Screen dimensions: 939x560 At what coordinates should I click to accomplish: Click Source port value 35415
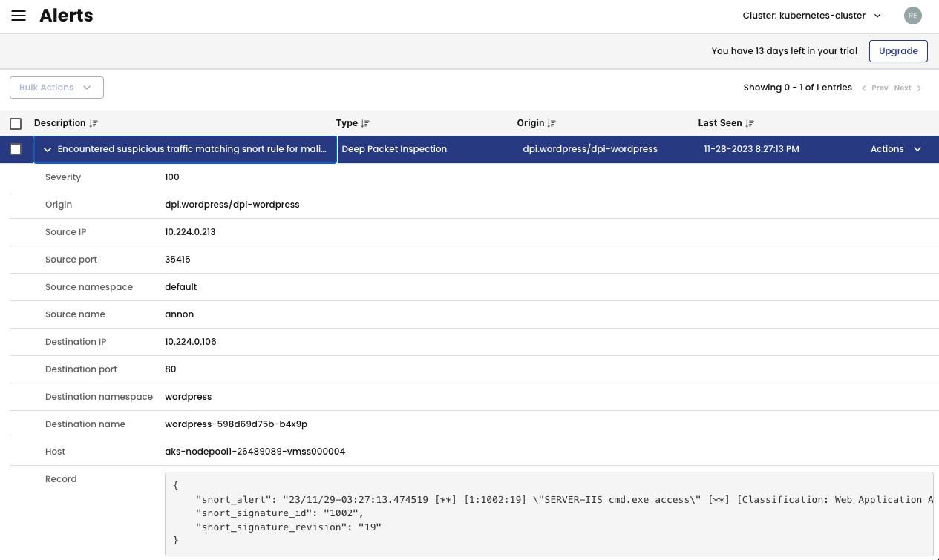pyautogui.click(x=177, y=260)
